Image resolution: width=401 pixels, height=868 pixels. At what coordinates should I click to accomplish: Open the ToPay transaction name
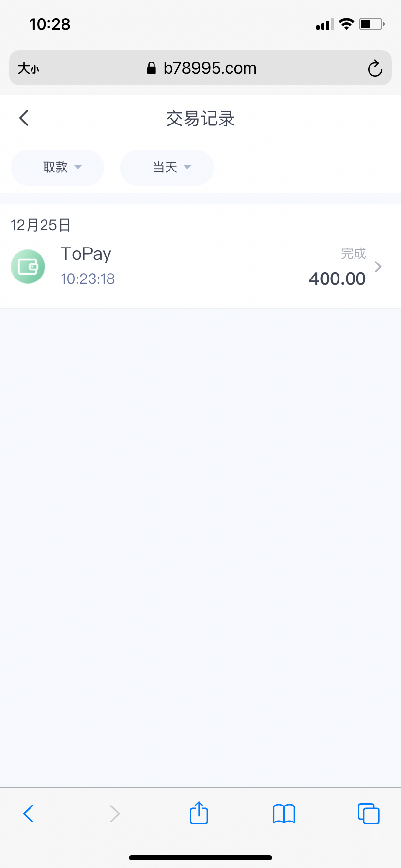86,254
